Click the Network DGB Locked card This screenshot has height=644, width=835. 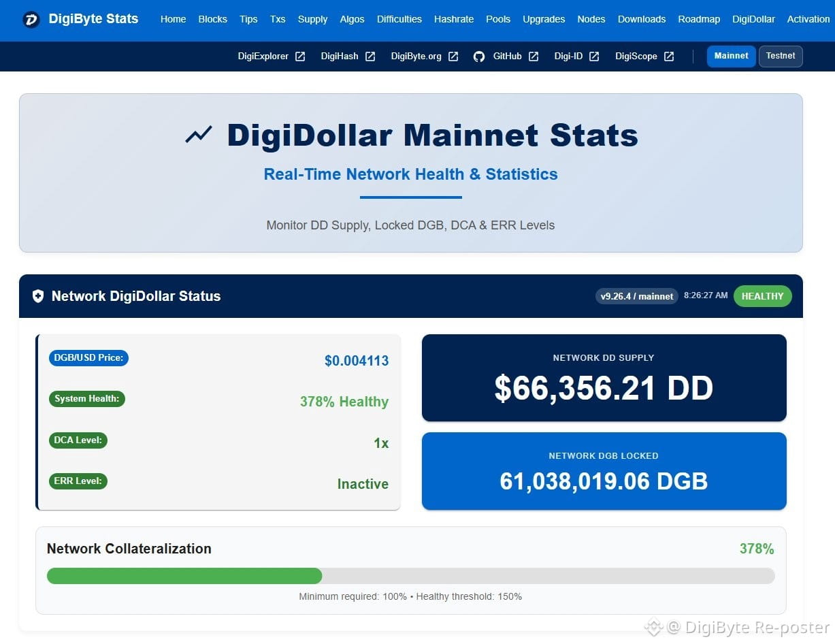pos(604,471)
